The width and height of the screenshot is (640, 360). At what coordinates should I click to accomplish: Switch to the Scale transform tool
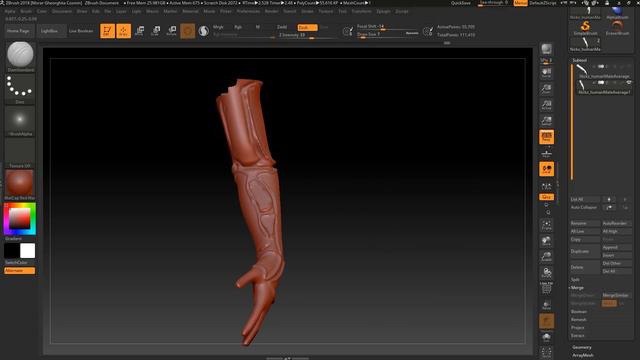[x=156, y=31]
